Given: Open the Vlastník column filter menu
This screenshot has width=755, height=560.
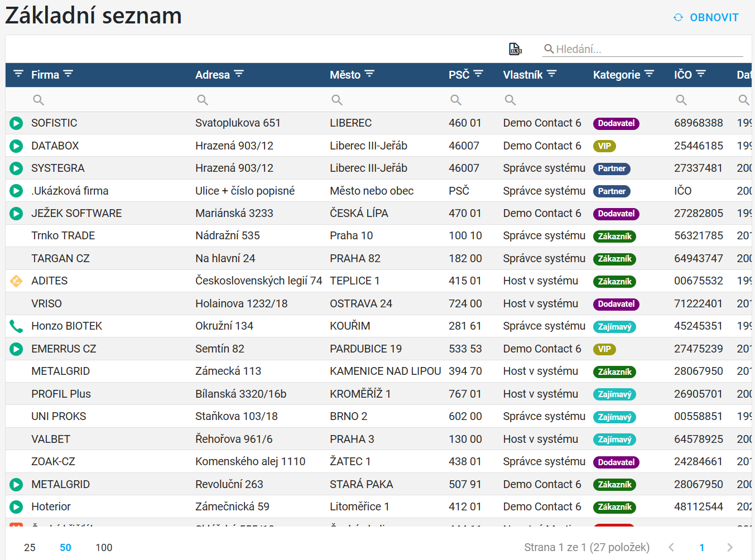Looking at the screenshot, I should click(x=552, y=74).
